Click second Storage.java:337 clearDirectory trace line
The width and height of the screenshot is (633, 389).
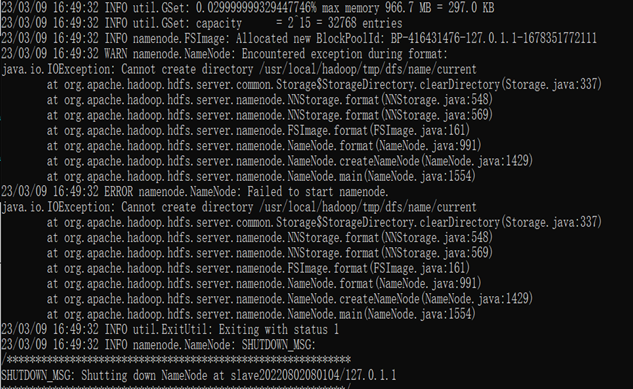pyautogui.click(x=324, y=222)
